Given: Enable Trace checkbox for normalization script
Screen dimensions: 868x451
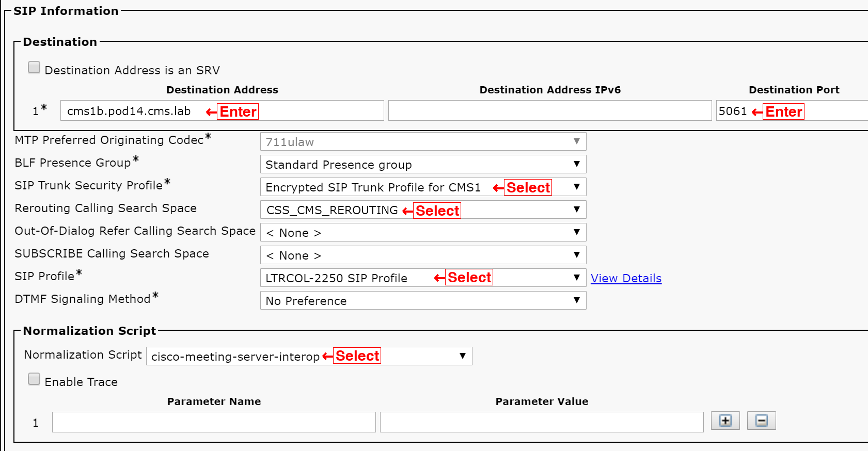Looking at the screenshot, I should click(x=34, y=379).
